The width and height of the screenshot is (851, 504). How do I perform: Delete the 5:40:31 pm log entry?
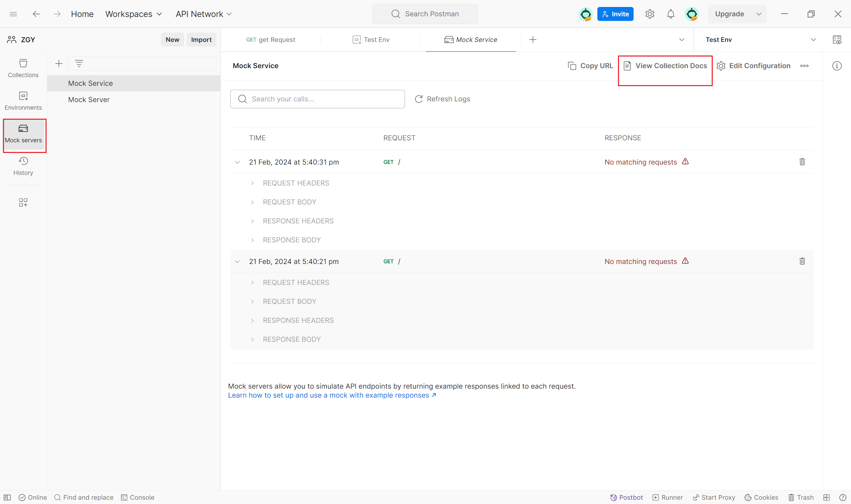pos(802,162)
